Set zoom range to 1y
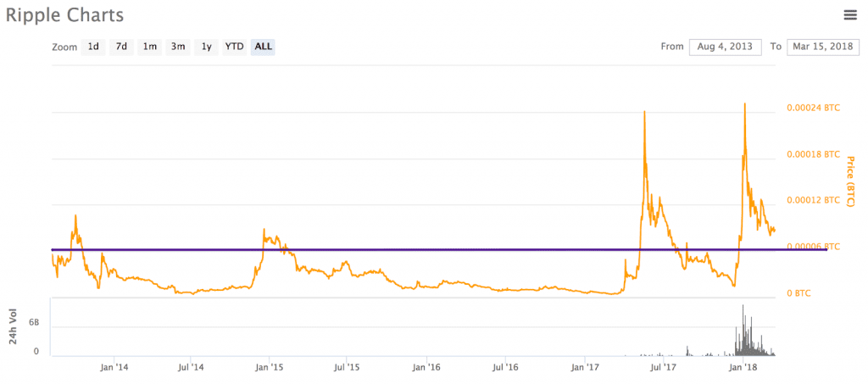Screen dimensions: 868x384 click(206, 47)
